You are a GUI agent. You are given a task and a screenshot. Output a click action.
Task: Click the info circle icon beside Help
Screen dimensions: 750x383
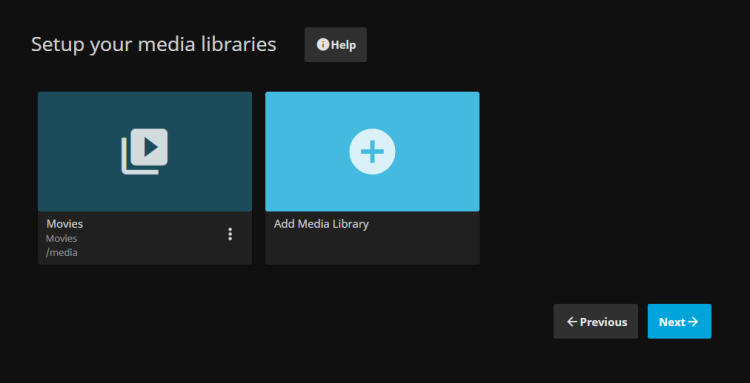pos(323,44)
